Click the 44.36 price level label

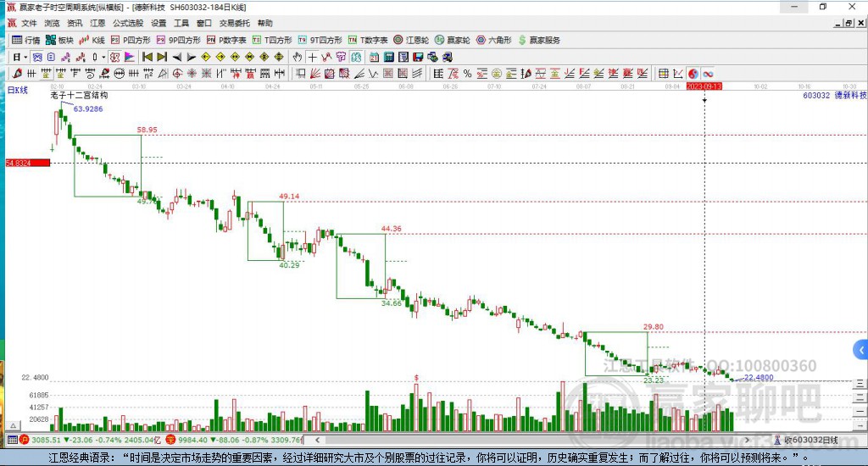coord(392,229)
